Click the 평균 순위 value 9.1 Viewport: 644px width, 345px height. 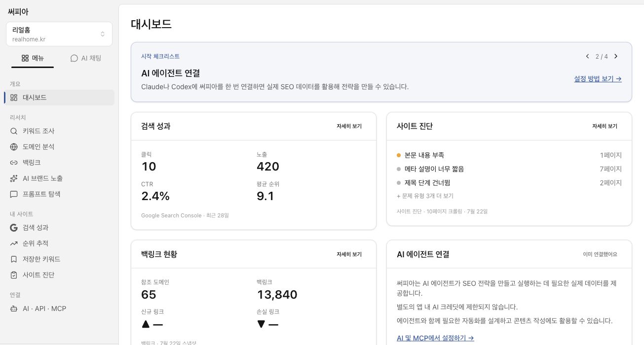coord(265,196)
